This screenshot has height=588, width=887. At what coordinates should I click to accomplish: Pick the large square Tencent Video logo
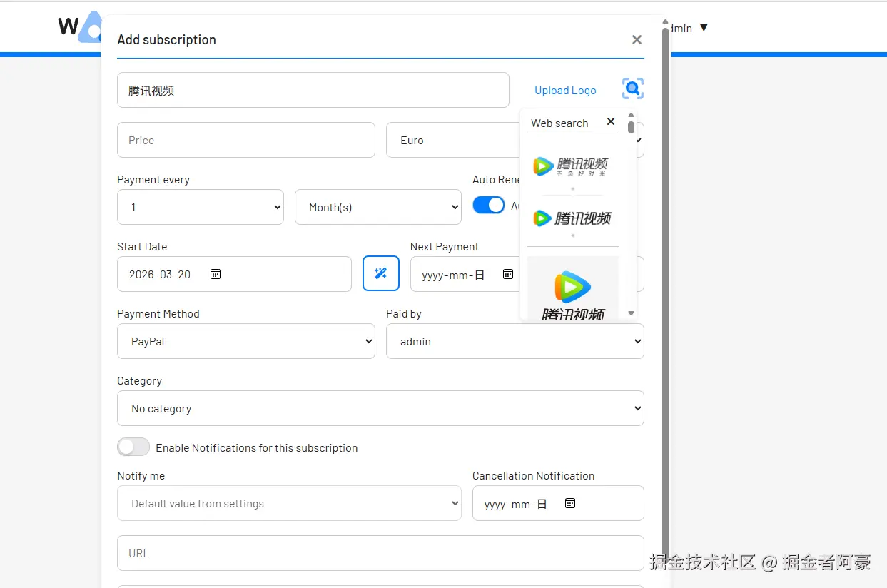pyautogui.click(x=573, y=288)
